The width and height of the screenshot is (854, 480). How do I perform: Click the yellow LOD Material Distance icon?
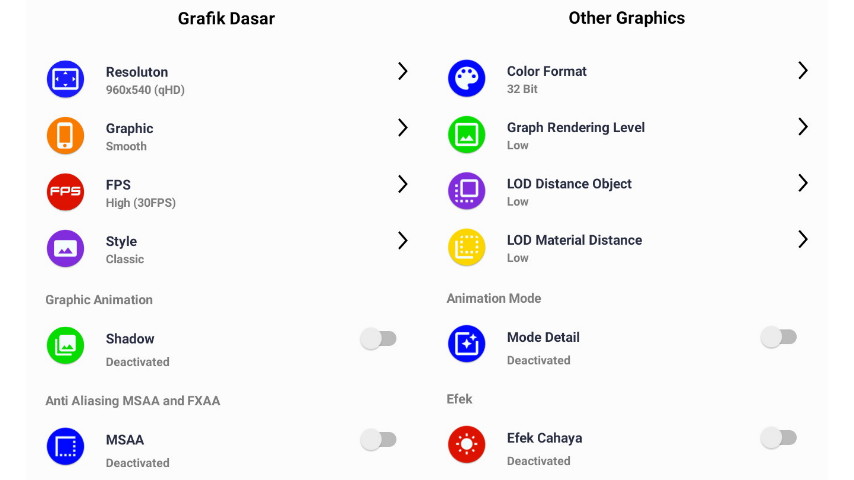[x=467, y=247]
